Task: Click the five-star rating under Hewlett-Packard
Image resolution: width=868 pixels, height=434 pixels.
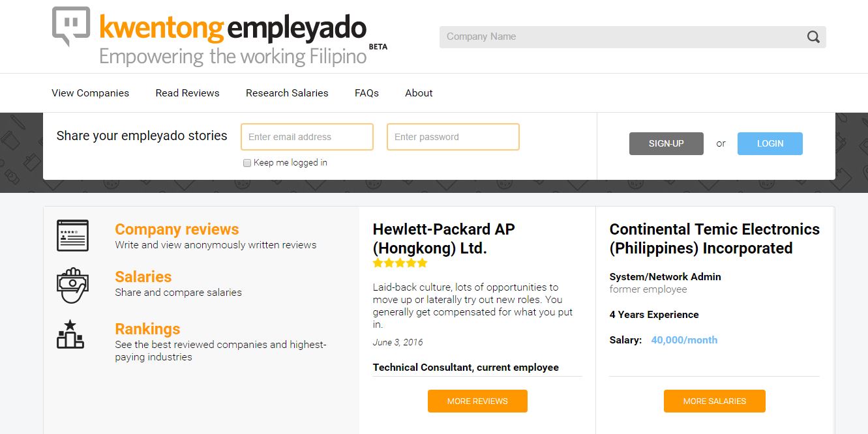Action: [x=400, y=263]
